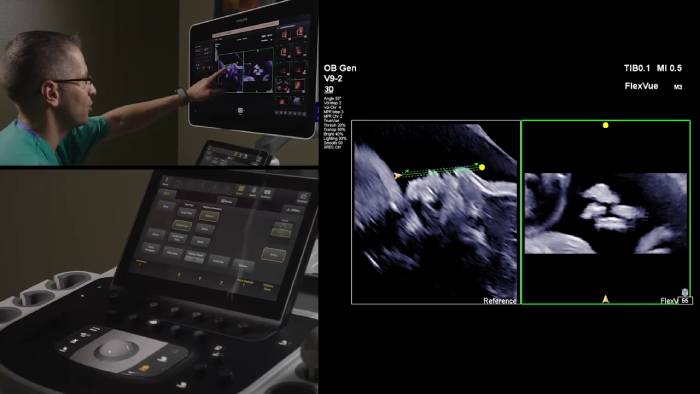Screen dimensions: 700x394
Task: Select the yellow dot atop the FlexVue pane
Action: tap(605, 125)
